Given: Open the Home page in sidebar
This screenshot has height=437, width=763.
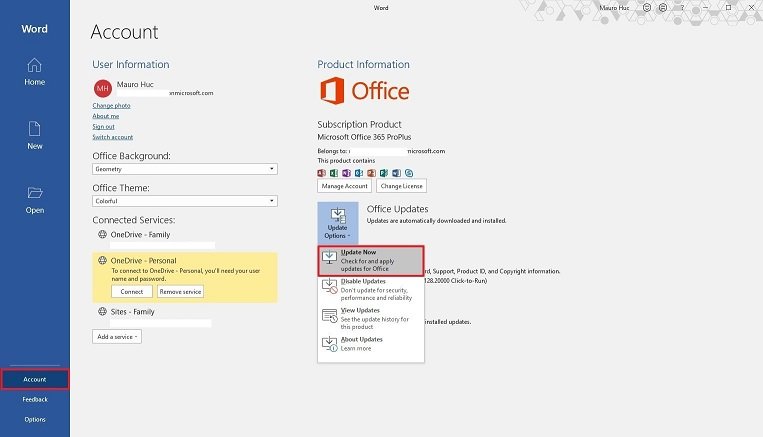Looking at the screenshot, I should pyautogui.click(x=34, y=72).
